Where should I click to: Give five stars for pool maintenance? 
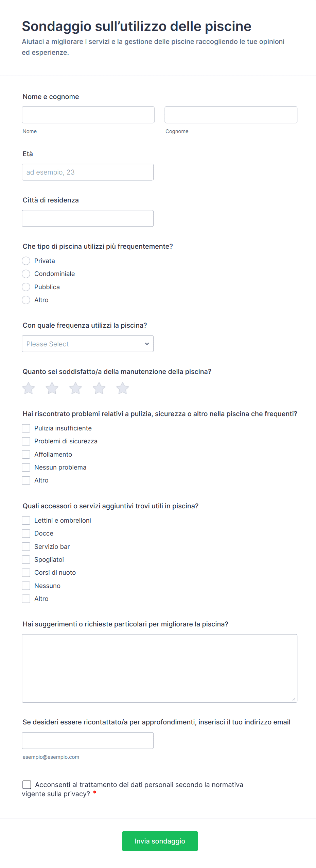(x=122, y=388)
